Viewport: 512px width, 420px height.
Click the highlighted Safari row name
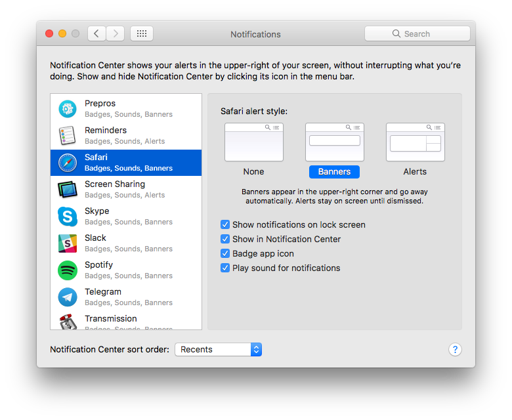pos(96,157)
